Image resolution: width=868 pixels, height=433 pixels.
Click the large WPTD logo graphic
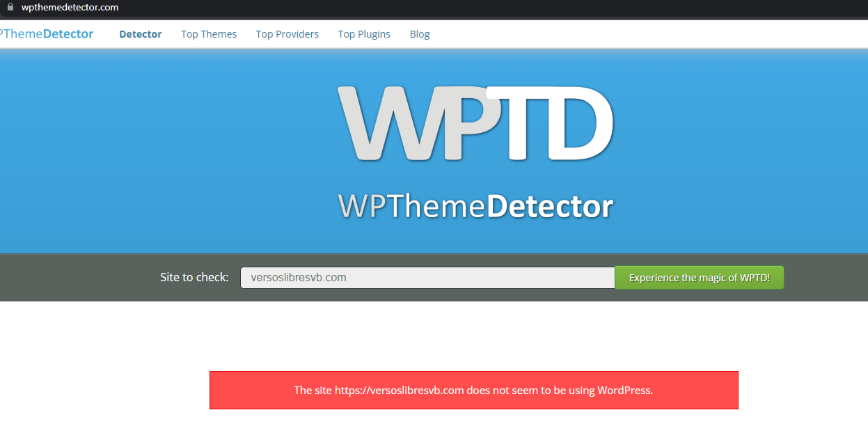[x=475, y=123]
